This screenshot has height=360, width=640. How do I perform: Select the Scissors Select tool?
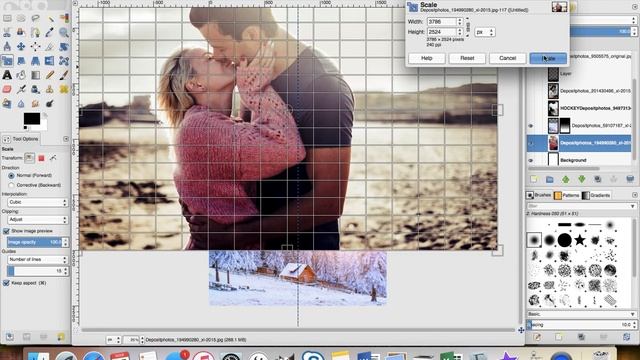(x=7, y=33)
